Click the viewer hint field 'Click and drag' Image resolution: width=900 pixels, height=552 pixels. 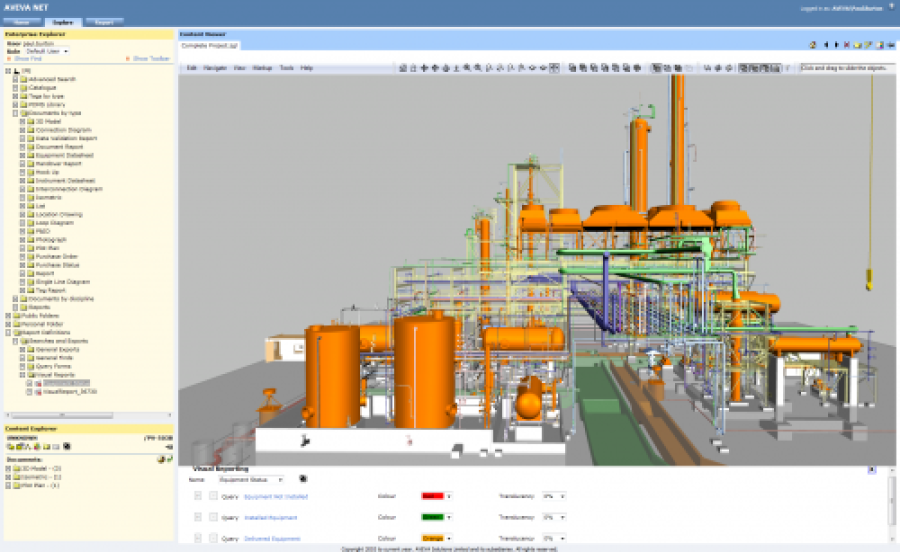coord(847,68)
